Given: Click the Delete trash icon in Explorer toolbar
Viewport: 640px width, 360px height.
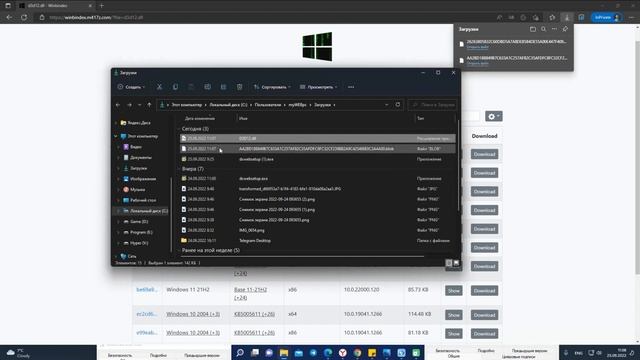Looking at the screenshot, I should coord(240,87).
